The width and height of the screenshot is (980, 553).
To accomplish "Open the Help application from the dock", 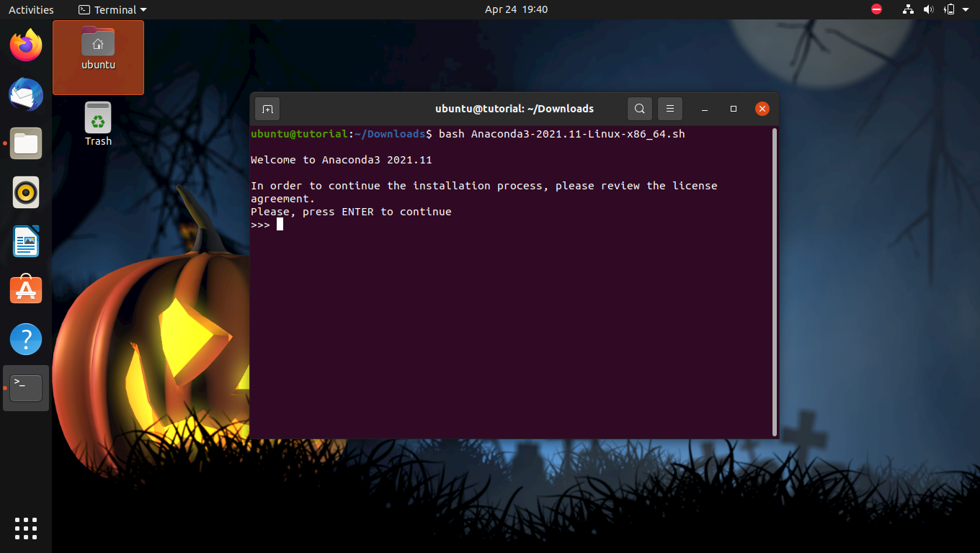I will tap(26, 338).
